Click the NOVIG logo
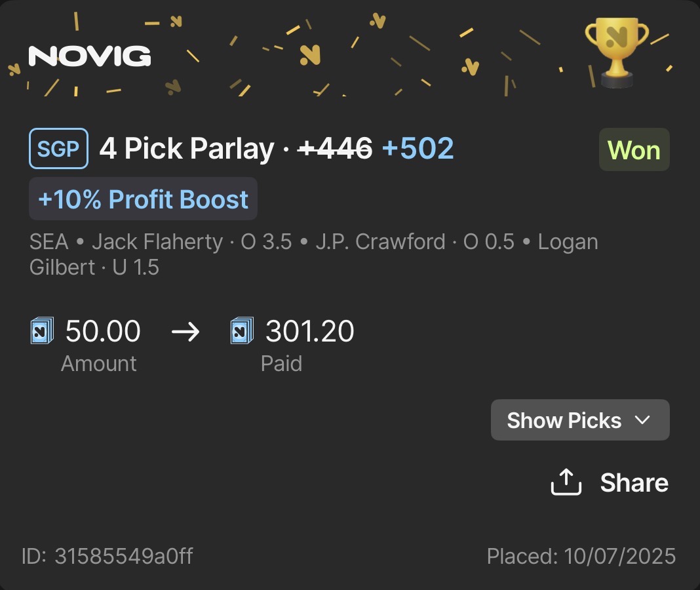The image size is (700, 590). [x=90, y=56]
